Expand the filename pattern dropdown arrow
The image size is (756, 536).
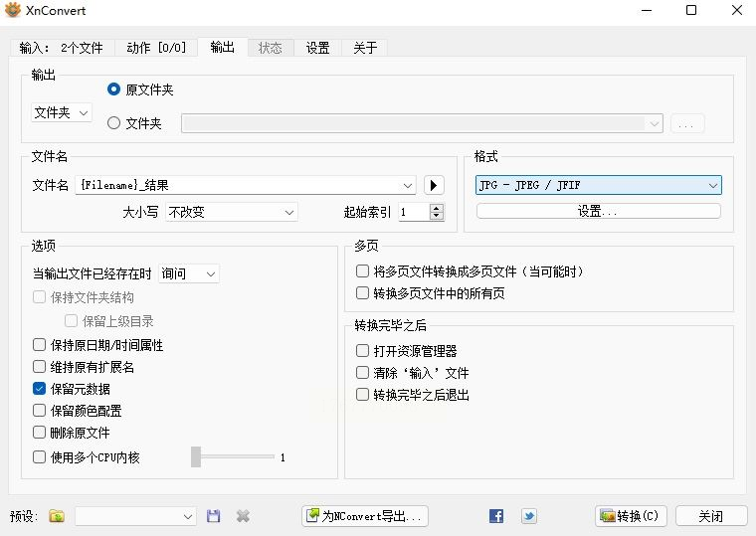pyautogui.click(x=408, y=186)
